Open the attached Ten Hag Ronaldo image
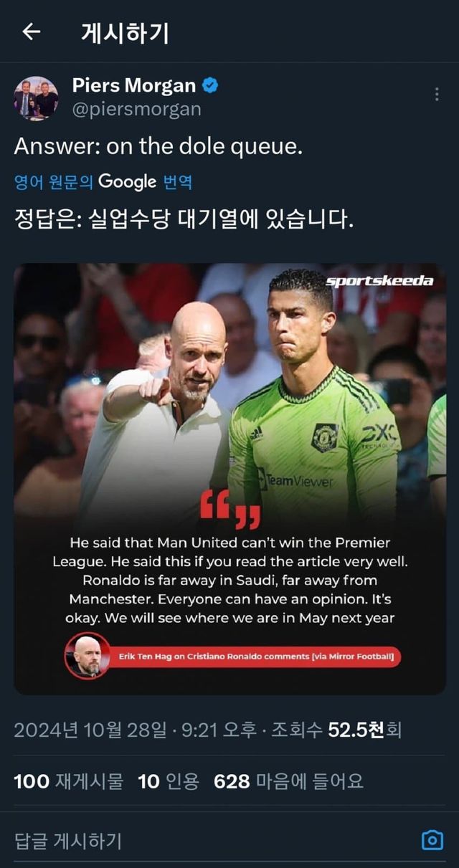Image resolution: width=459 pixels, height=868 pixels. pos(229,479)
